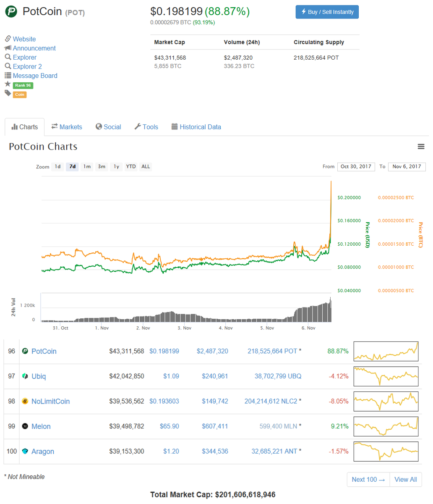Set chart zoom to 3m
This screenshot has height=504, width=433.
tap(102, 167)
